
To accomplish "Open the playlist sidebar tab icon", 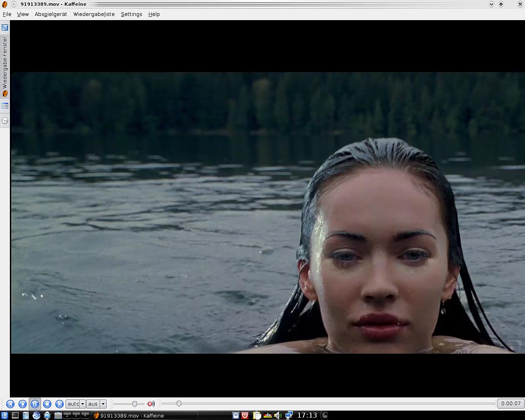I will 5,106.
